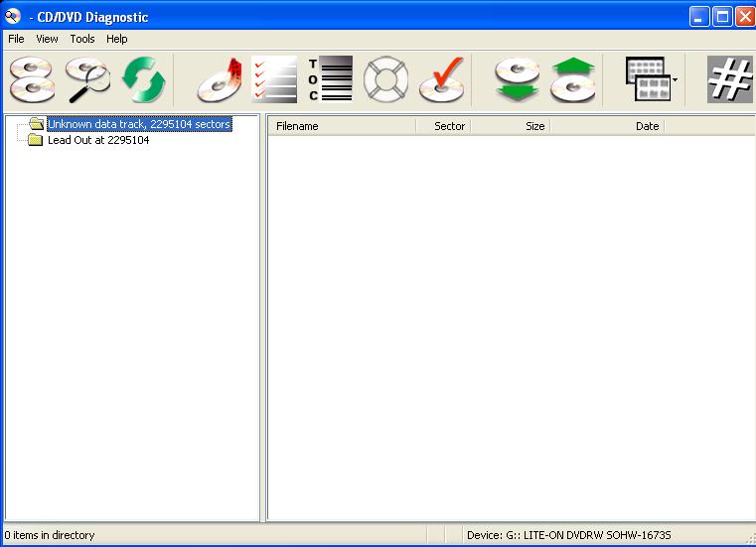The height and width of the screenshot is (547, 756).
Task: Click the green circular arrows refresh icon
Action: [144, 79]
